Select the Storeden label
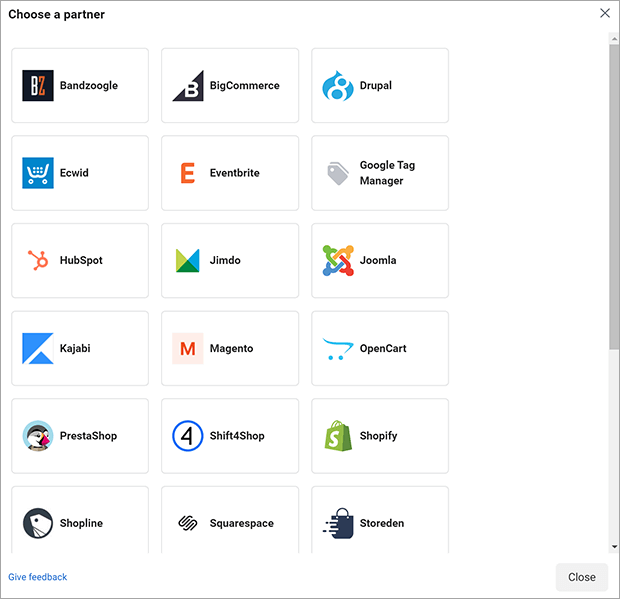The height and width of the screenshot is (599, 620). [382, 523]
